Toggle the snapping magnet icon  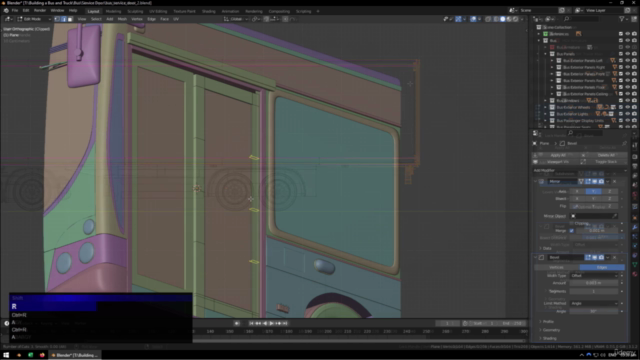(266, 19)
